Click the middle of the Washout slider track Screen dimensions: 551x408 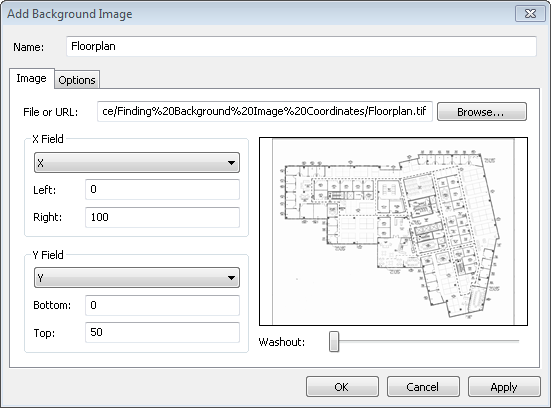[424, 341]
